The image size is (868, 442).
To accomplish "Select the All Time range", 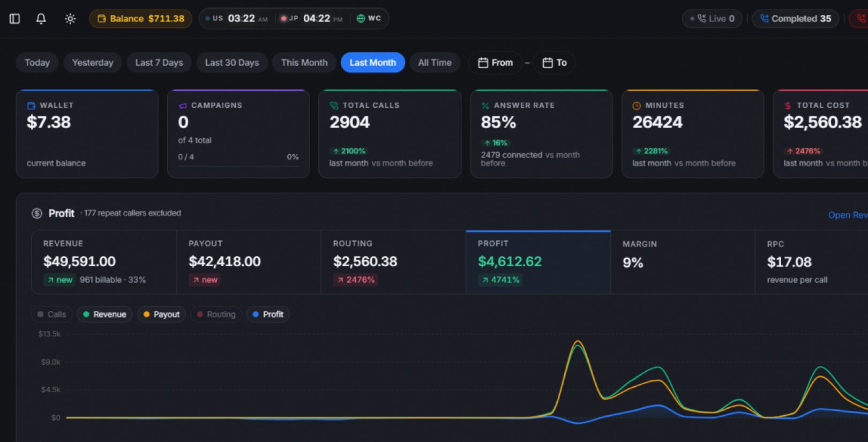I will 435,63.
